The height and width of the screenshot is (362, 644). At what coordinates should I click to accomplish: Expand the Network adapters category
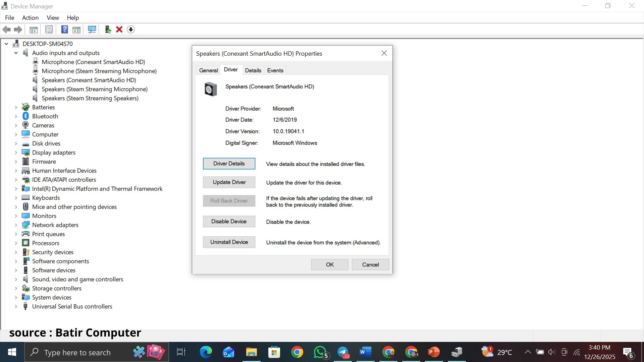point(16,225)
